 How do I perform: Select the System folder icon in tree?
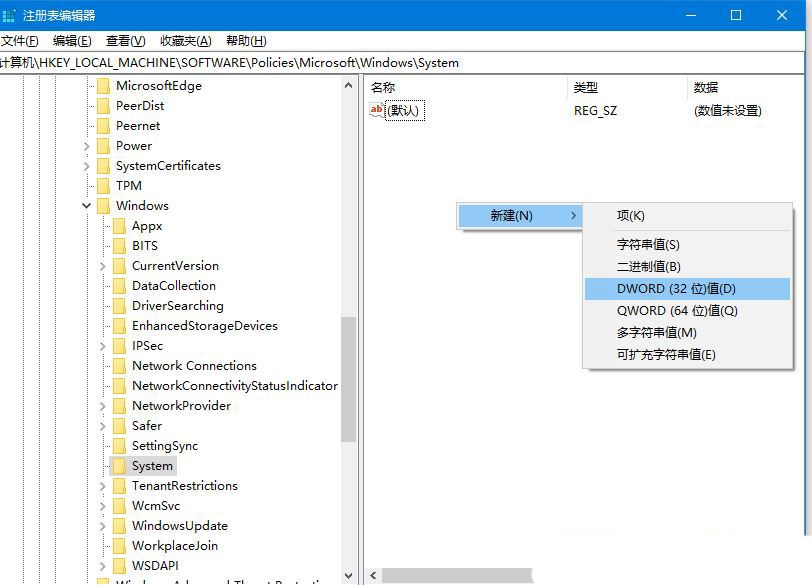[119, 466]
